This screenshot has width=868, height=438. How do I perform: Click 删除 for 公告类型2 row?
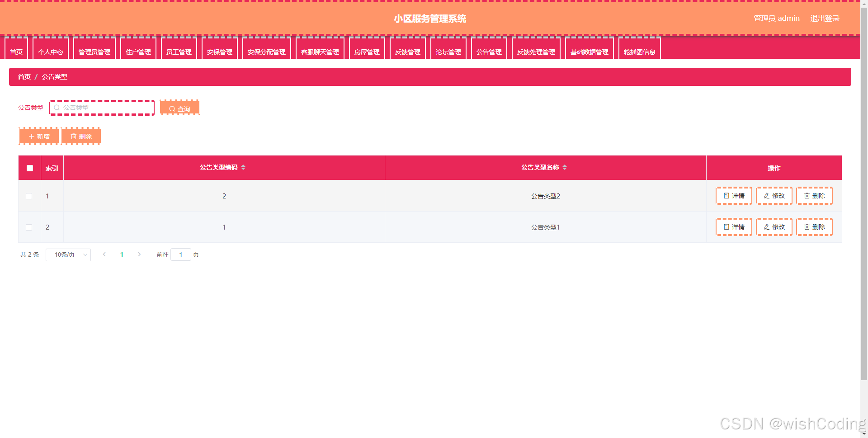point(814,196)
